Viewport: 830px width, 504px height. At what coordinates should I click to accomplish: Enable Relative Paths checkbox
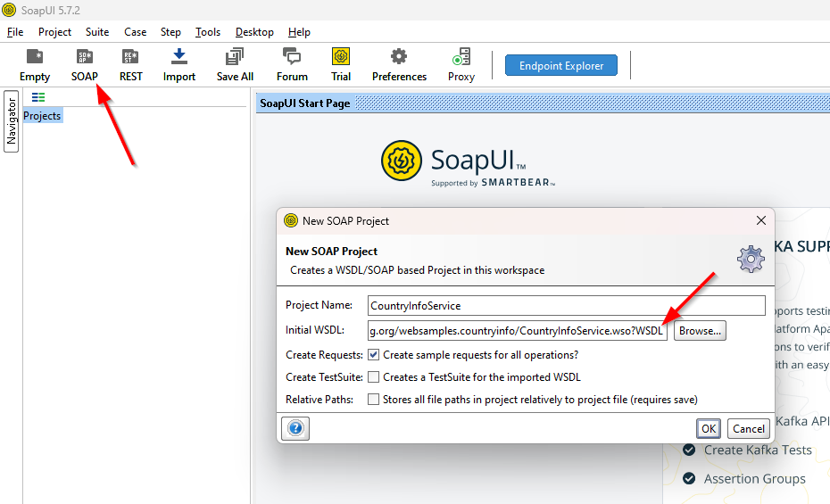tap(374, 400)
